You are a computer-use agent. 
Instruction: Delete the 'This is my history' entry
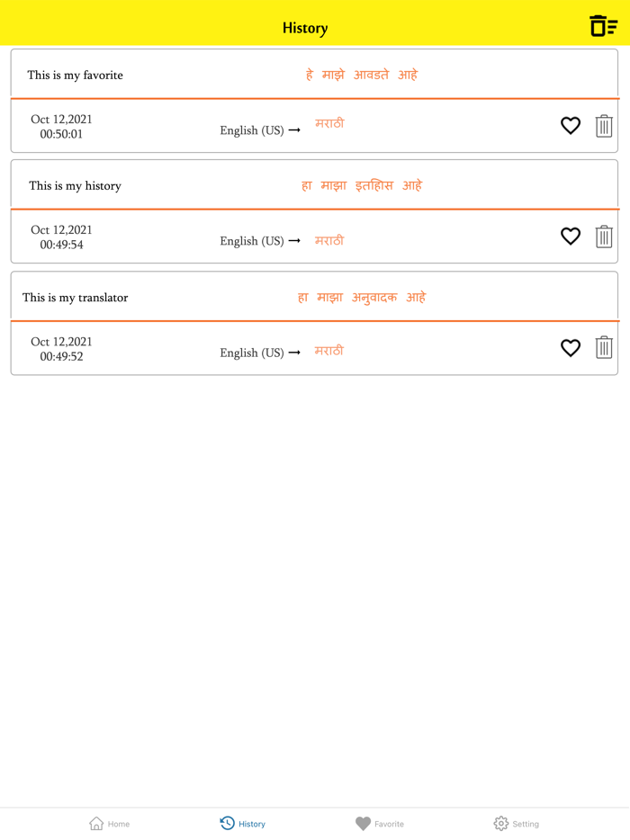[603, 237]
